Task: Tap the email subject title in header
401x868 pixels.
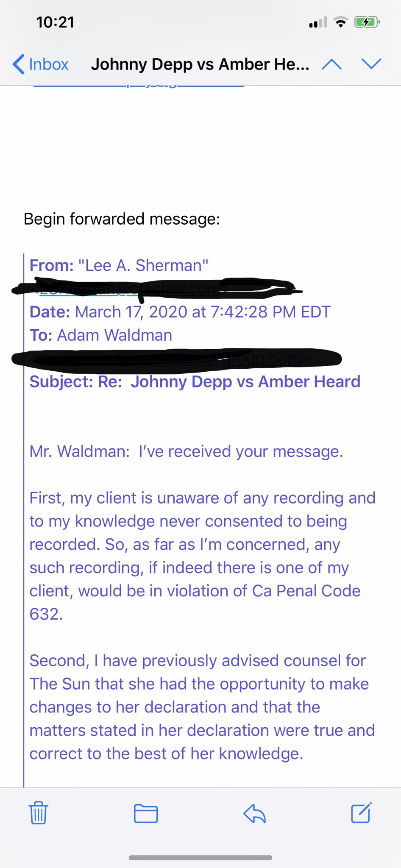Action: tap(200, 64)
